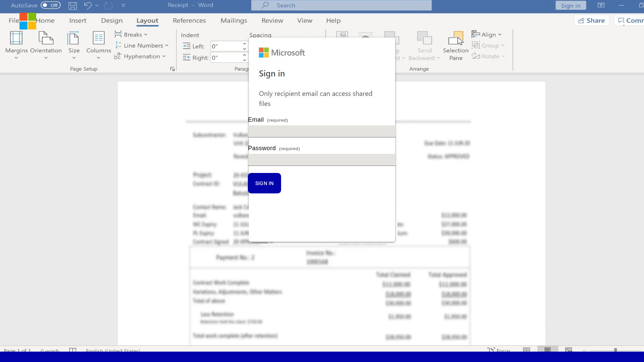644x362 pixels.
Task: Open the Selection Pane
Action: point(455,46)
